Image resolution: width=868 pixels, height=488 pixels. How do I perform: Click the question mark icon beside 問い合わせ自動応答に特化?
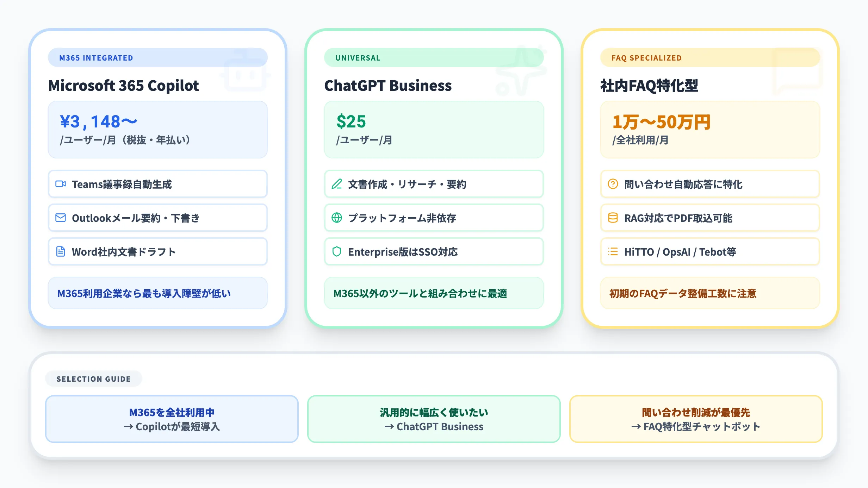coord(613,184)
